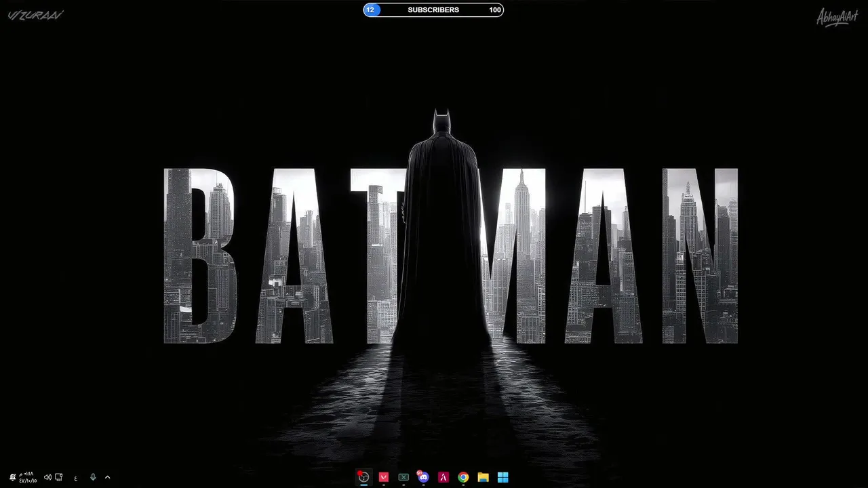The image size is (868, 488).
Task: Launch Valorant from the taskbar
Action: click(x=384, y=477)
